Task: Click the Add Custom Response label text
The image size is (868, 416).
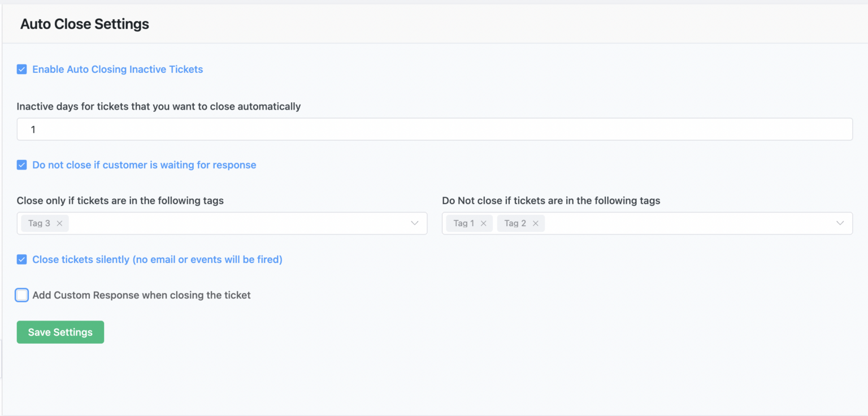Action: pyautogui.click(x=142, y=294)
